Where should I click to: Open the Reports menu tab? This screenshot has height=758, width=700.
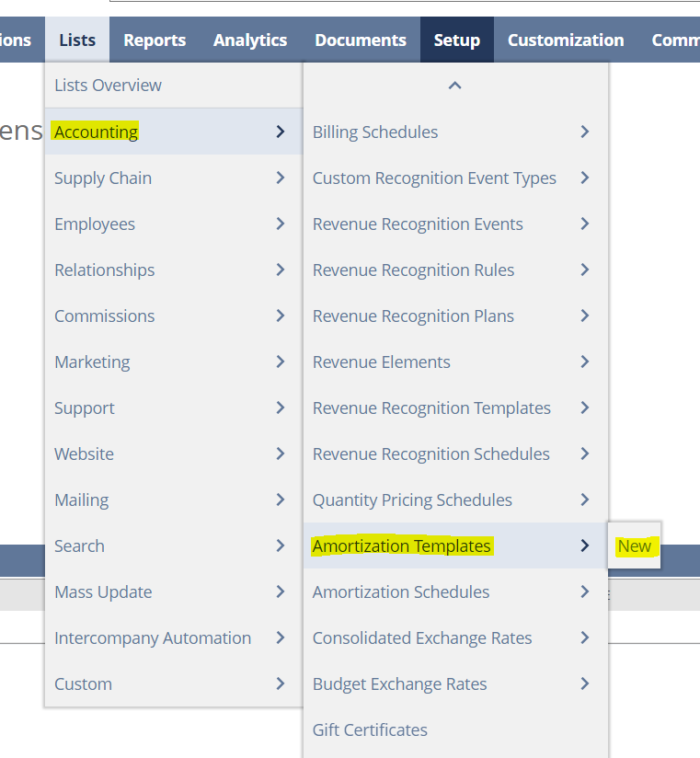155,40
